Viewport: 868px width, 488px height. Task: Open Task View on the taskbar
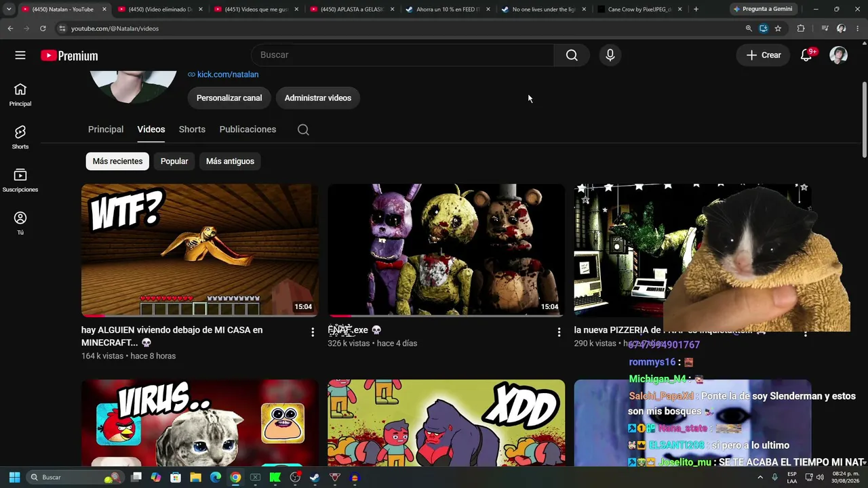136,477
